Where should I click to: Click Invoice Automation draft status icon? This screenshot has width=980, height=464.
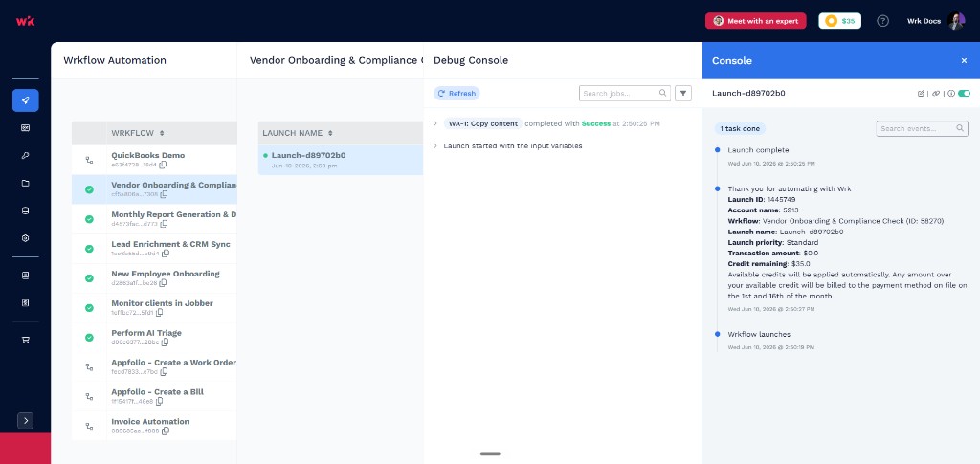[x=89, y=426]
